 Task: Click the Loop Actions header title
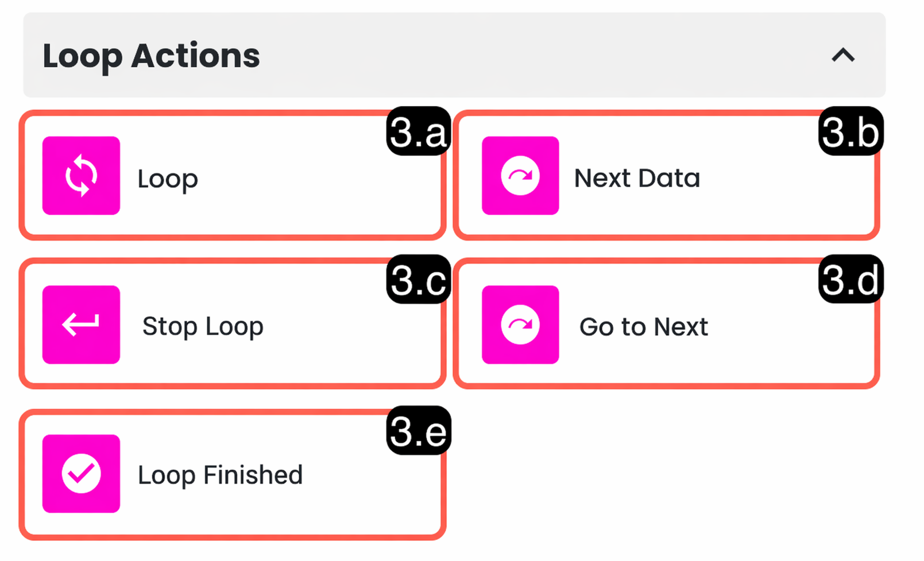(151, 56)
